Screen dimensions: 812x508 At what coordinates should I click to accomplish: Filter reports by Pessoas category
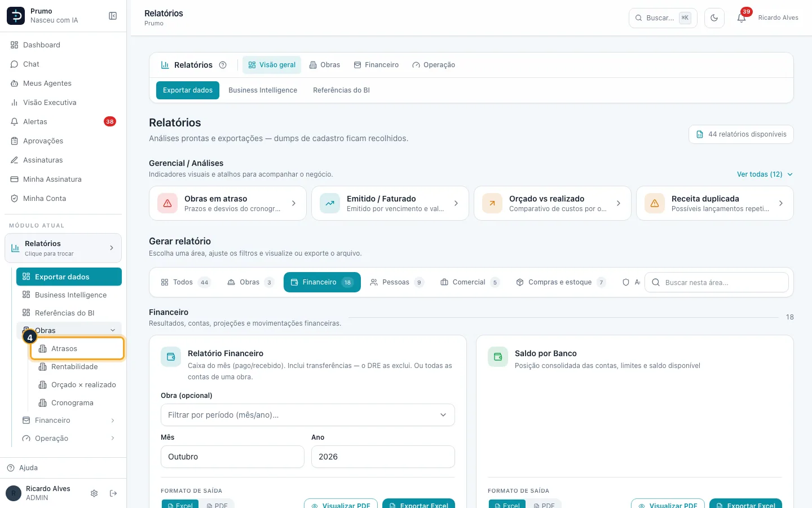(x=397, y=282)
